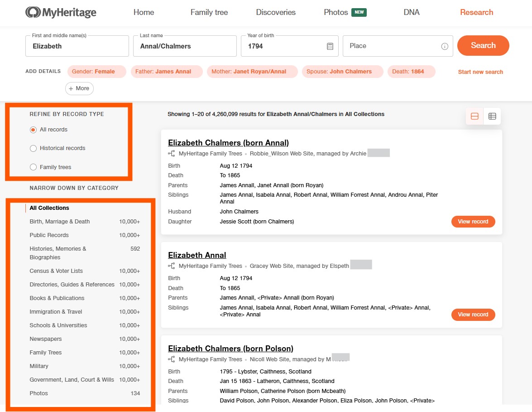The image size is (532, 412).
Task: Click the Place field info icon
Action: pyautogui.click(x=445, y=46)
